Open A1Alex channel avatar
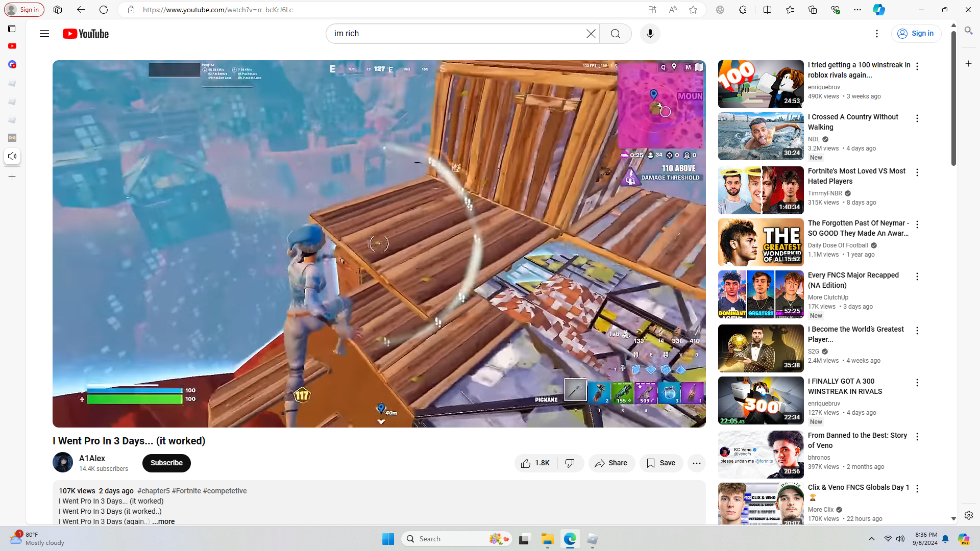 coord(63,463)
